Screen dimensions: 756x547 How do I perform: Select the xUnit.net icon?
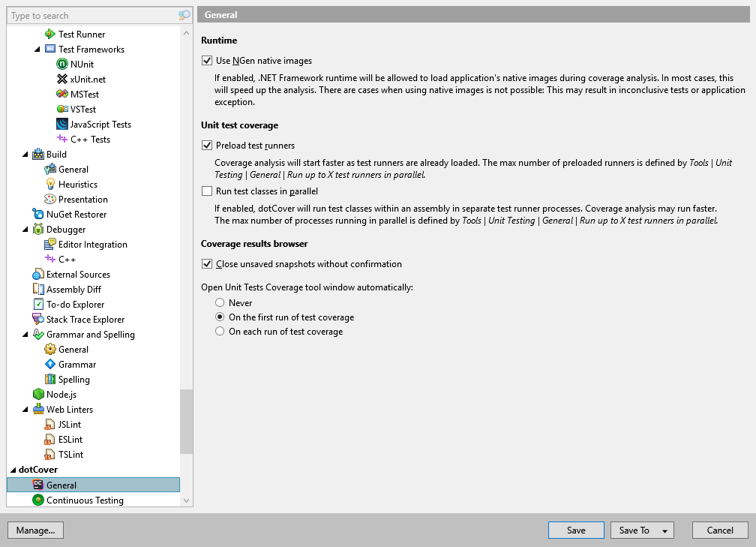point(62,79)
